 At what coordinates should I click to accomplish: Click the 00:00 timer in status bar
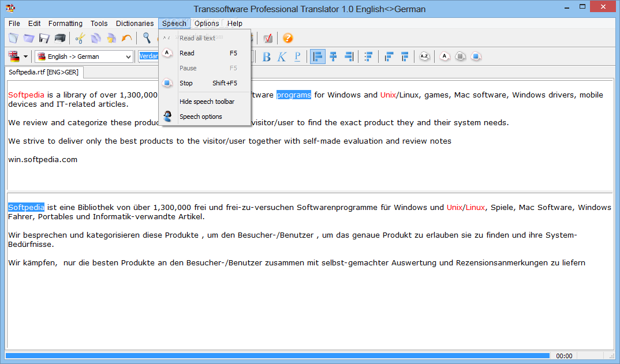click(x=564, y=356)
